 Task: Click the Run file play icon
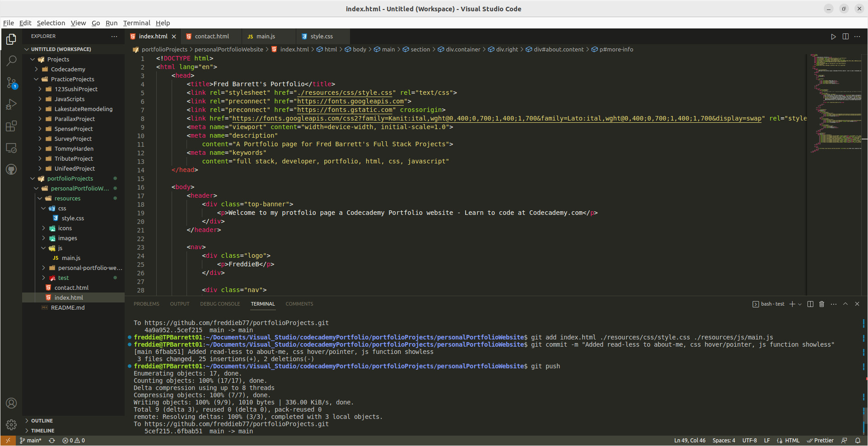pos(833,37)
